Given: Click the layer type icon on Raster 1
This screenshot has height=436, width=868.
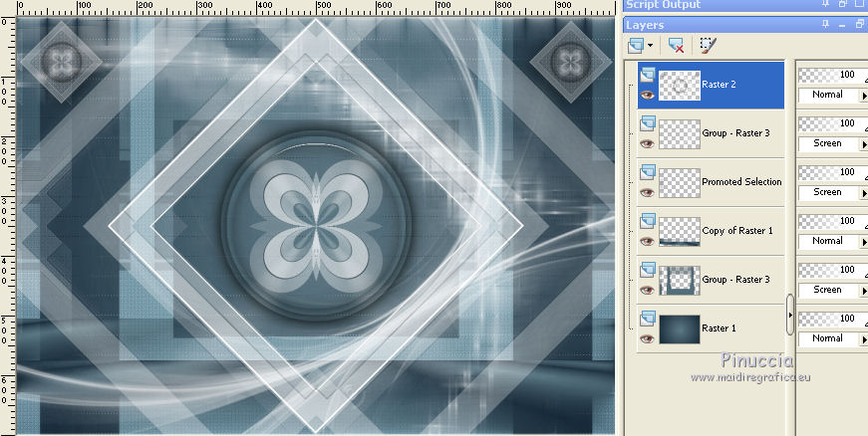Looking at the screenshot, I should pos(647,318).
